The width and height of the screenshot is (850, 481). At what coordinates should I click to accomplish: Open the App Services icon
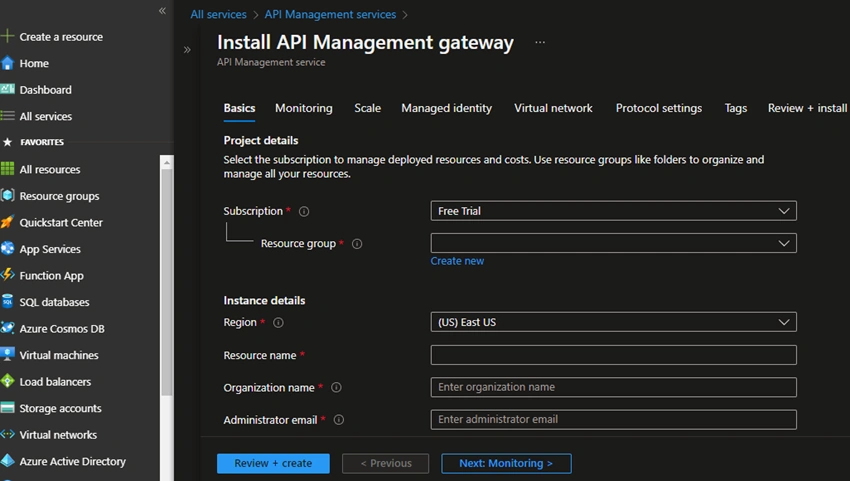[x=7, y=249]
